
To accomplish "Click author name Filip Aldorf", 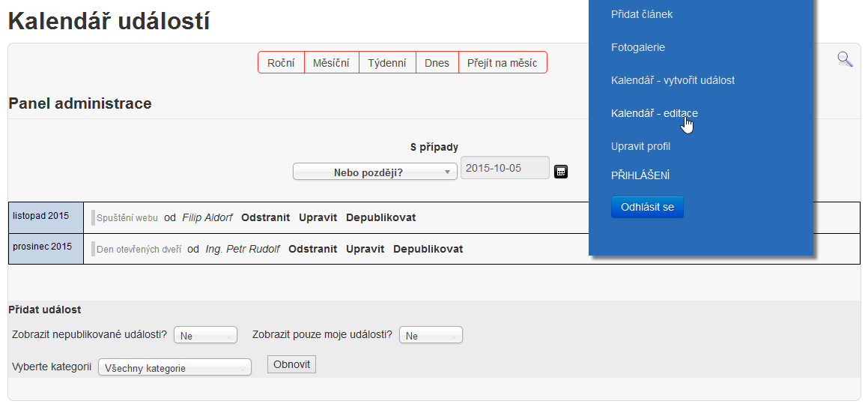I will click(207, 217).
